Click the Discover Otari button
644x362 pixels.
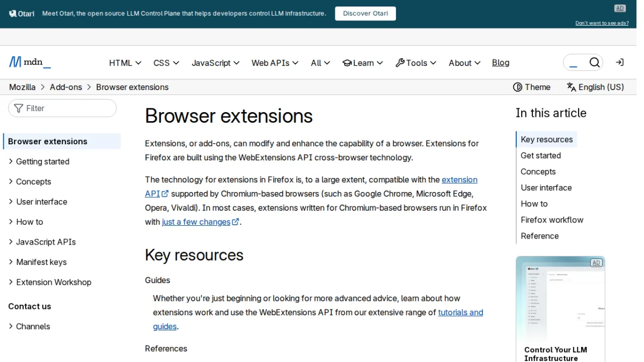(365, 13)
